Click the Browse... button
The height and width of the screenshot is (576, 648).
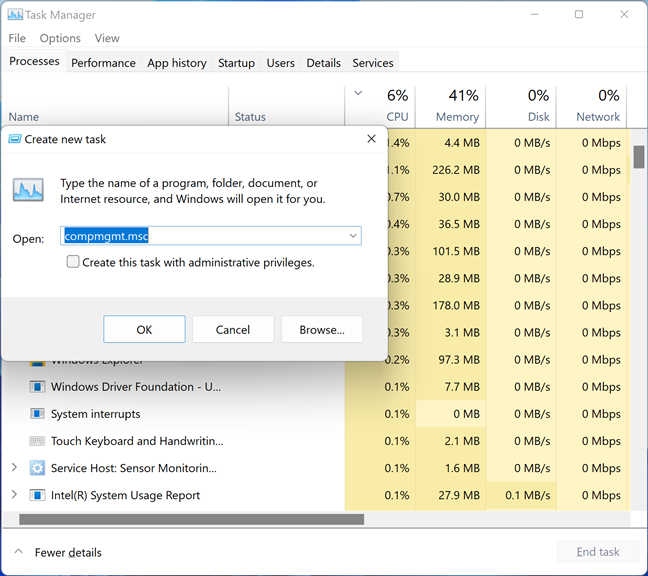click(x=322, y=329)
